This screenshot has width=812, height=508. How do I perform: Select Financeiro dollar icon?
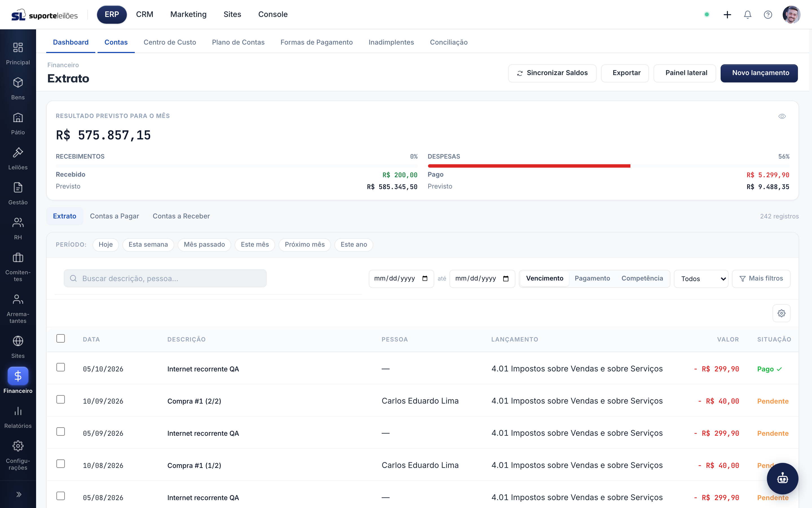click(x=18, y=376)
